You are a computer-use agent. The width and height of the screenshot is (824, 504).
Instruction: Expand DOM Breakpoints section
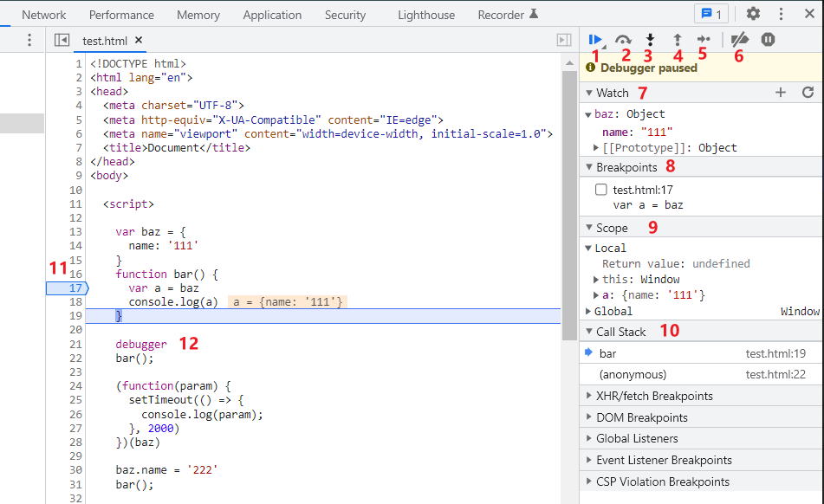point(589,417)
